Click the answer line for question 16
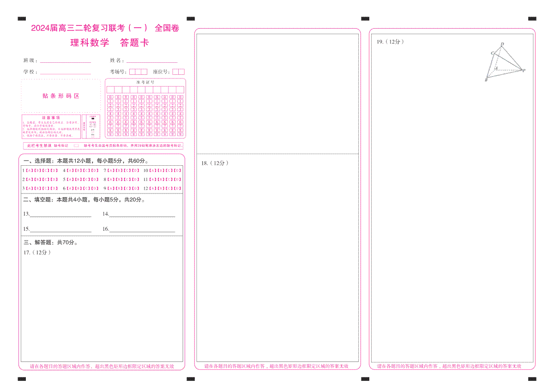The width and height of the screenshot is (554, 392). (142, 229)
